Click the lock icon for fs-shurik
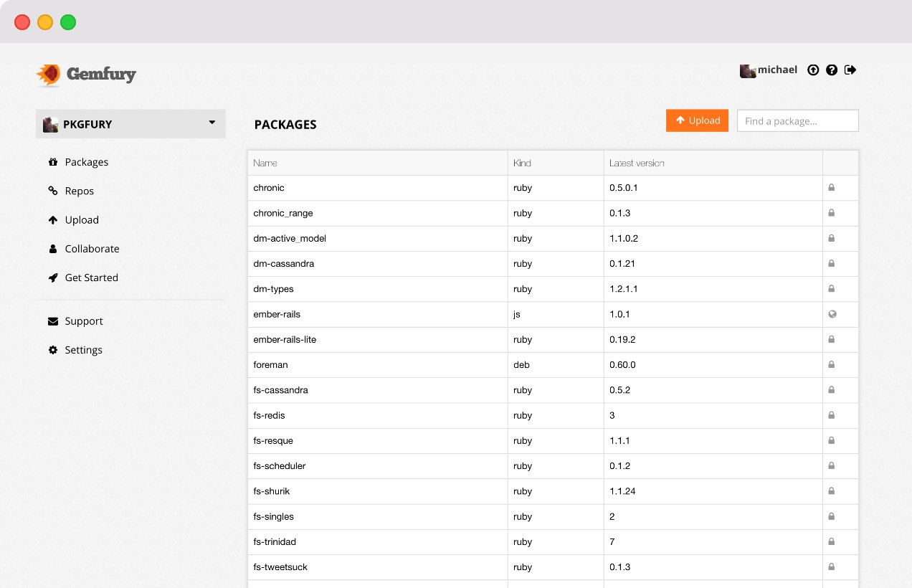The width and height of the screenshot is (912, 588). pos(832,491)
